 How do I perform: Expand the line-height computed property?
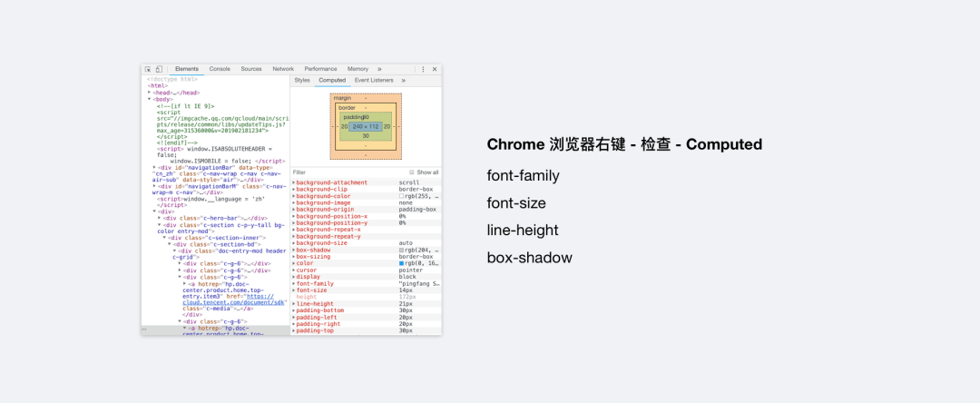293,304
